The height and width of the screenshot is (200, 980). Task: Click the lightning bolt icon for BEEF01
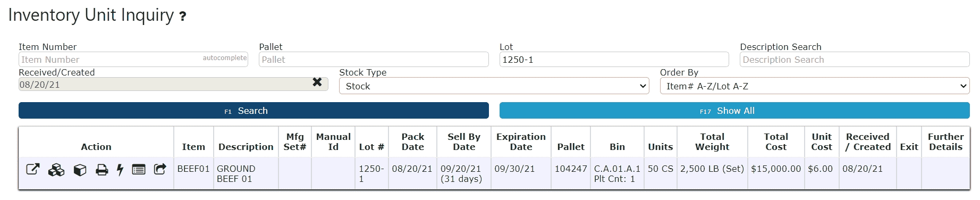(x=120, y=170)
